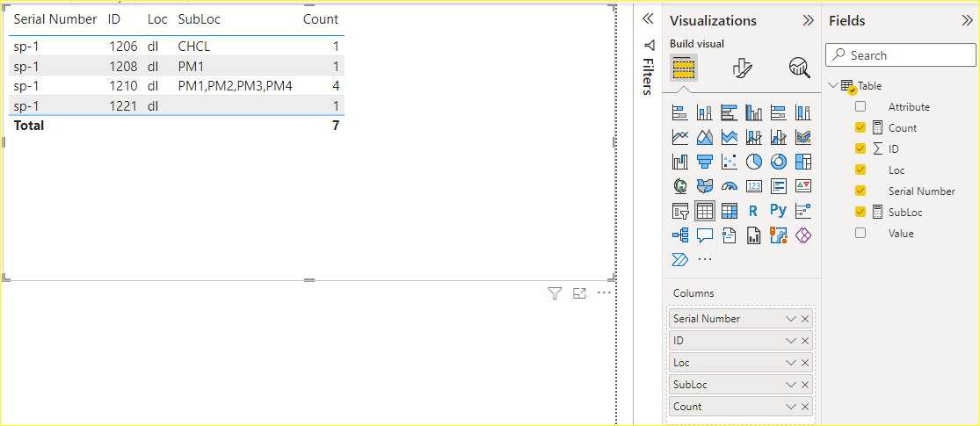Choose the R script visual
This screenshot has width=980, height=426.
click(754, 211)
